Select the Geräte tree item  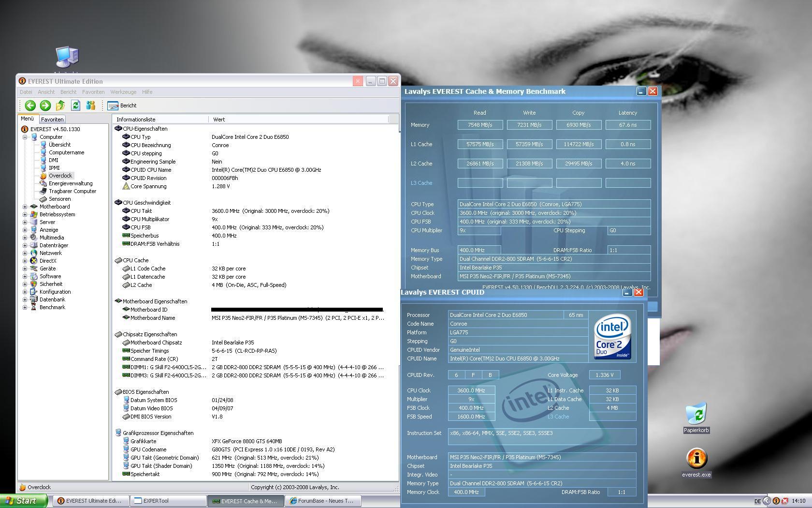47,269
